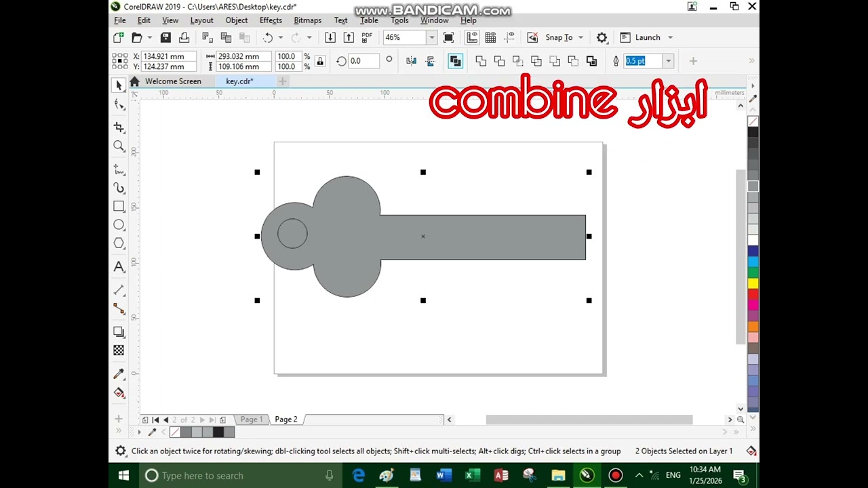Select the Pick tool in the toolbox

119,85
